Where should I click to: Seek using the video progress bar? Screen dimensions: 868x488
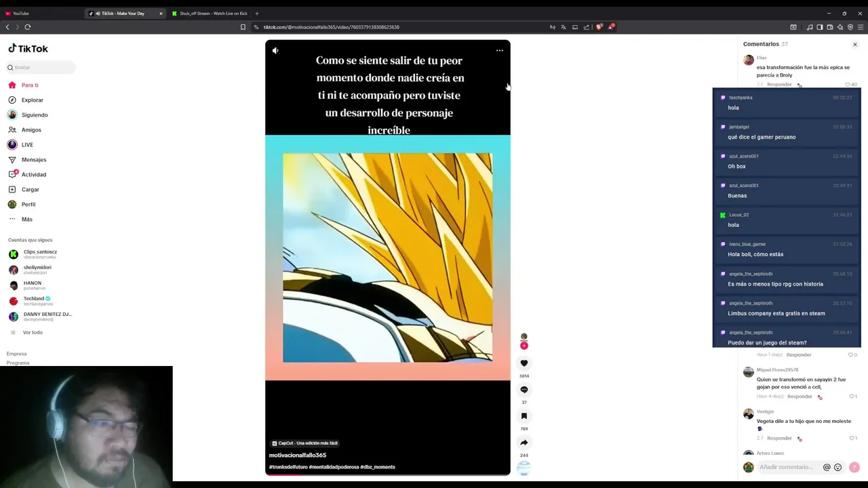coord(387,474)
